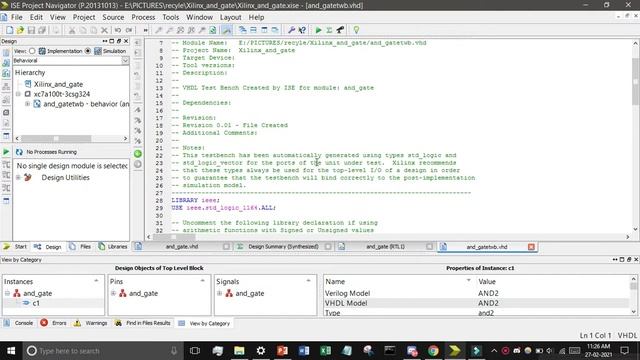This screenshot has height=360, width=640.
Task: Click the Open file toolbar icon
Action: [x=20, y=30]
